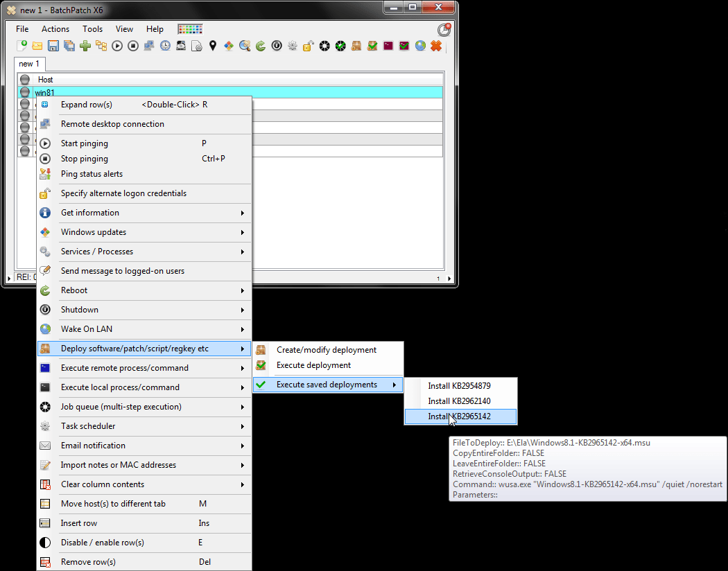Viewport: 728px width, 571px height.
Task: Toggle Disable / enable row(s) entry
Action: pos(144,542)
